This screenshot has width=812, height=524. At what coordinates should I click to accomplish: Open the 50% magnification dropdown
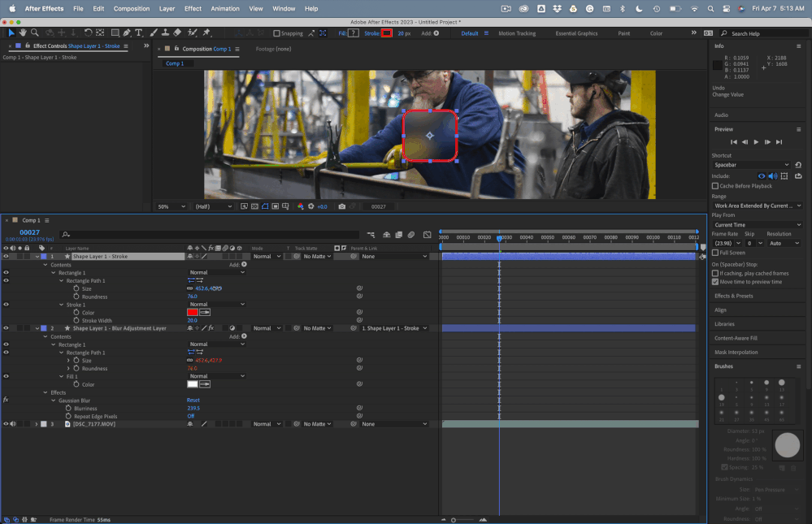[172, 206]
